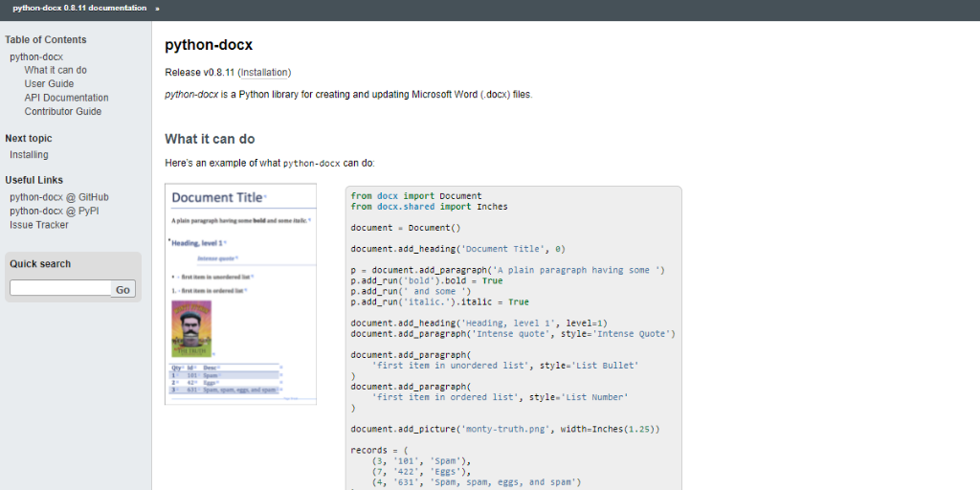Viewport: 980px width, 490px height.
Task: Click the Quick search heading
Action: [40, 264]
